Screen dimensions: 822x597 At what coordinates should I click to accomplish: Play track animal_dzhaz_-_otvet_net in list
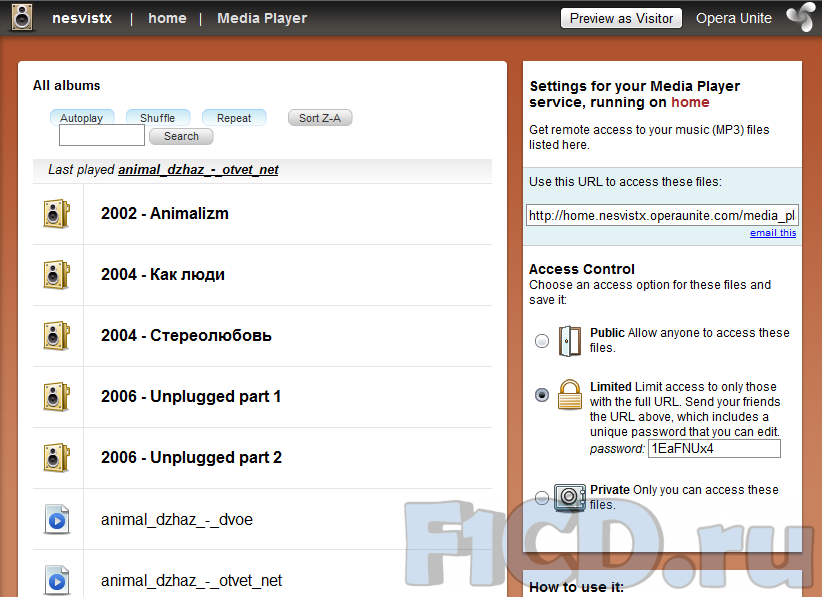pyautogui.click(x=191, y=580)
